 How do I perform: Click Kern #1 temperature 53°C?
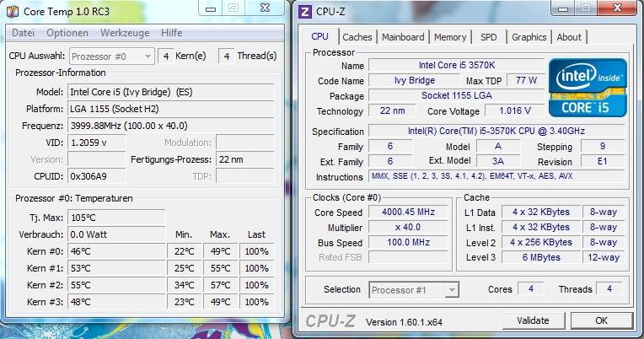[x=116, y=268]
